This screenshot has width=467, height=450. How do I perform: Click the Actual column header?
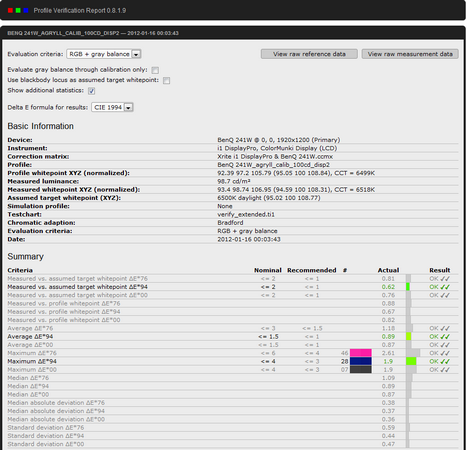click(388, 270)
